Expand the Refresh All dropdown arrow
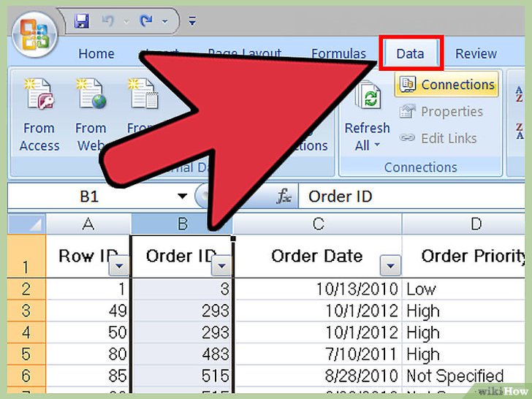 tap(377, 145)
